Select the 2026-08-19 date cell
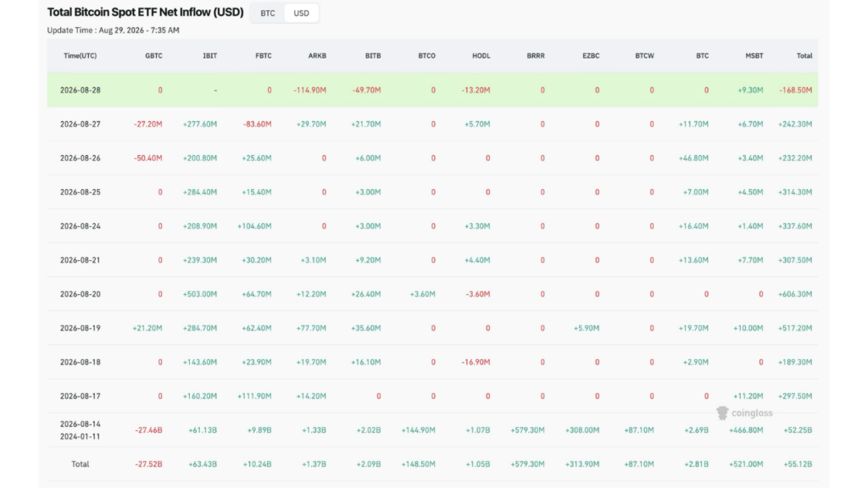Screen dimensions: 868x488 tap(81, 328)
